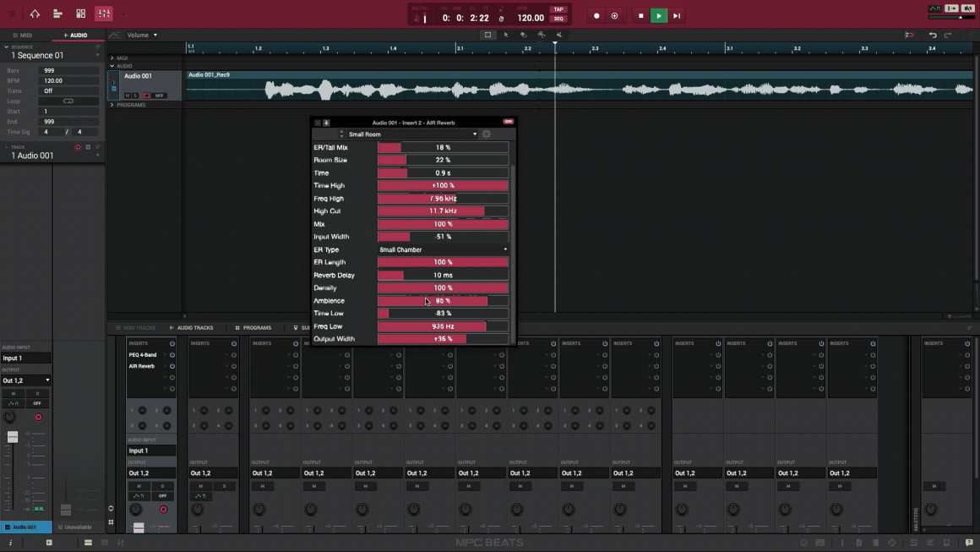The image size is (980, 552).
Task: Click the TAP tempo button
Action: tap(558, 10)
